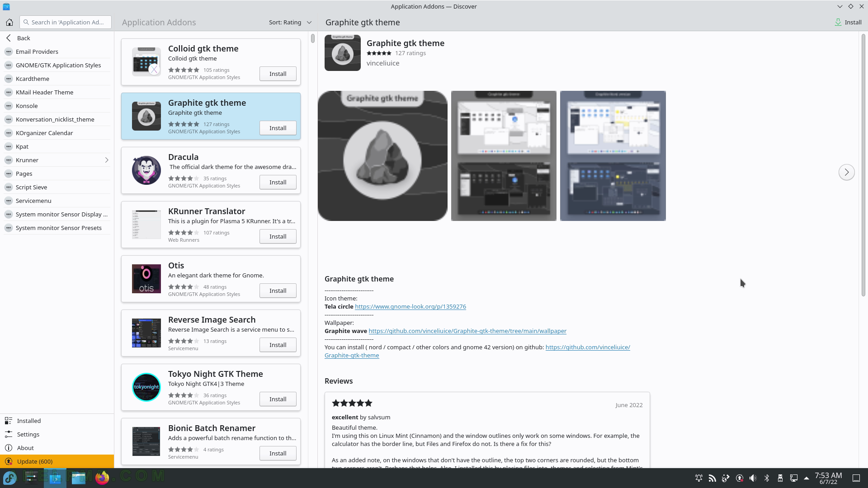Open the Fedora application launcher
This screenshot has width=868, height=488.
pyautogui.click(x=10, y=478)
